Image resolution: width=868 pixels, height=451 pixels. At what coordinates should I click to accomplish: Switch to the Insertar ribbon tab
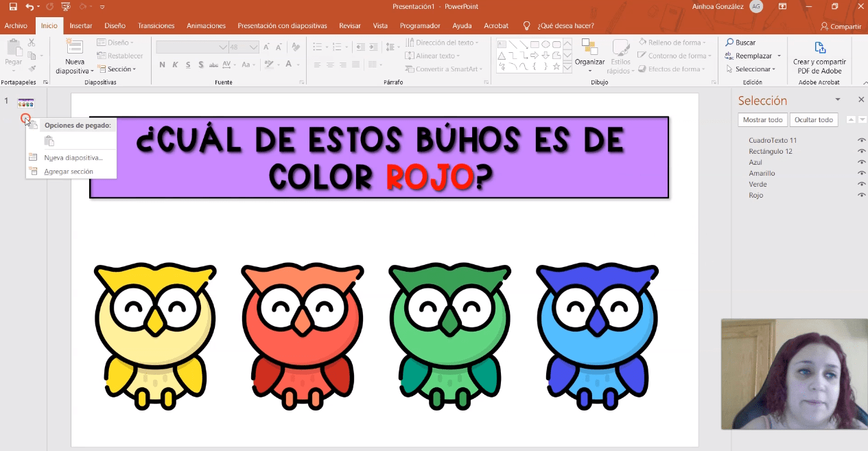[x=81, y=26]
